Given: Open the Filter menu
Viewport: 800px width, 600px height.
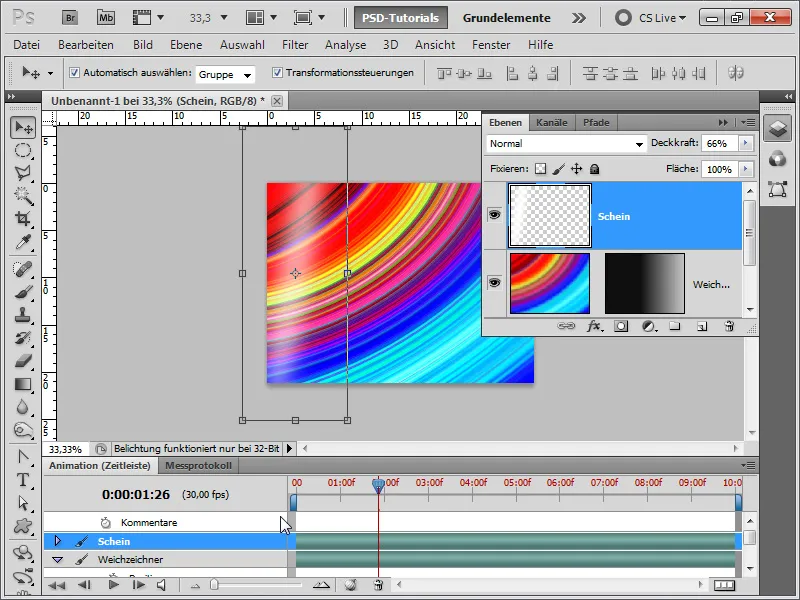Looking at the screenshot, I should tap(295, 45).
